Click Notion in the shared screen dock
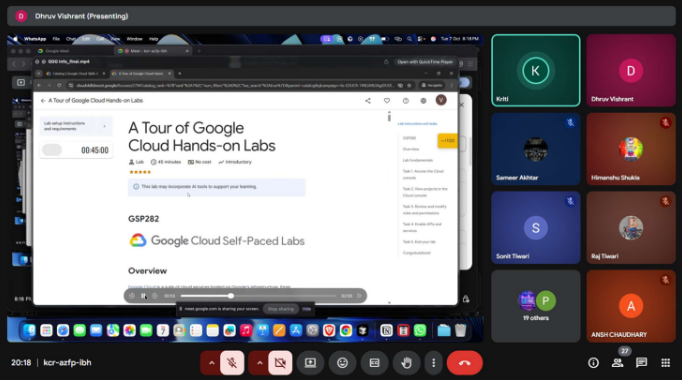The height and width of the screenshot is (380, 682). pos(386,331)
